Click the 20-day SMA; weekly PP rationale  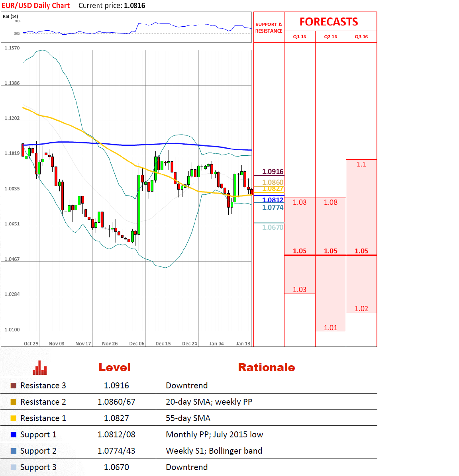point(209,402)
